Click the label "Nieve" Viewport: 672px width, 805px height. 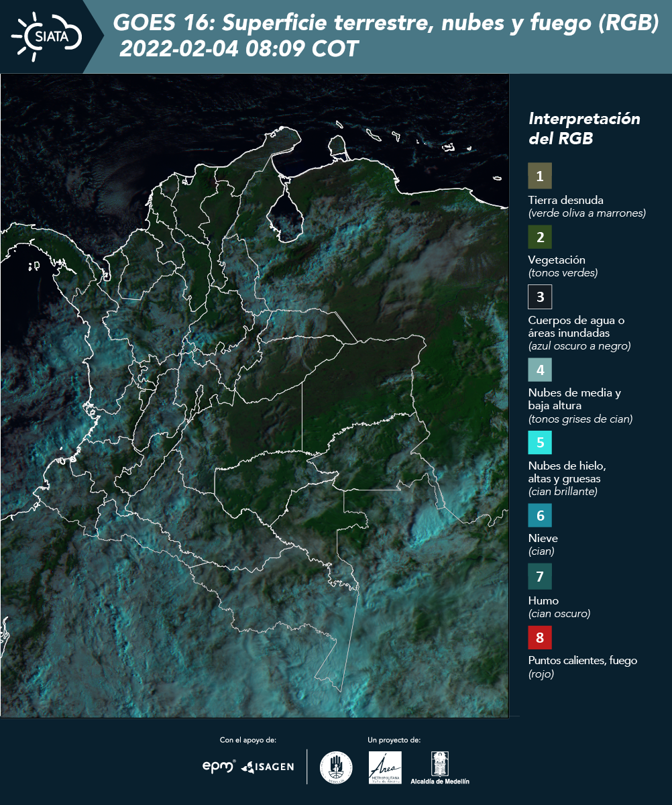coord(543,538)
